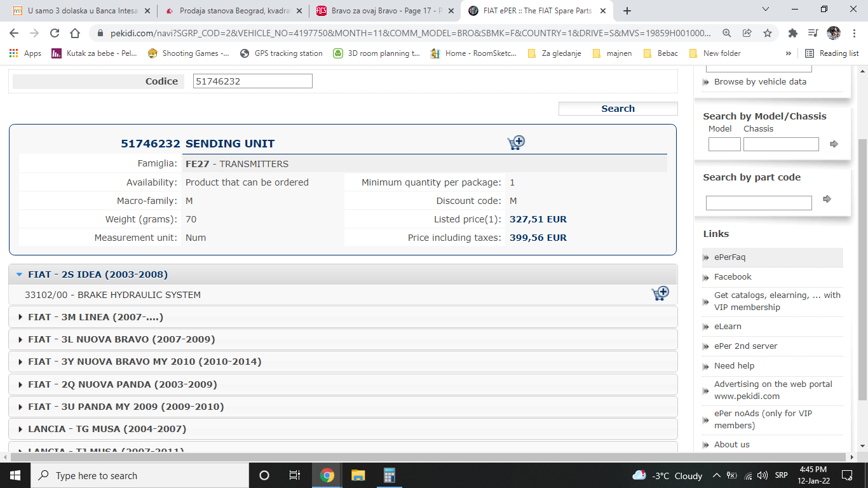
Task: Open ePer 2nd server link
Action: point(745,346)
